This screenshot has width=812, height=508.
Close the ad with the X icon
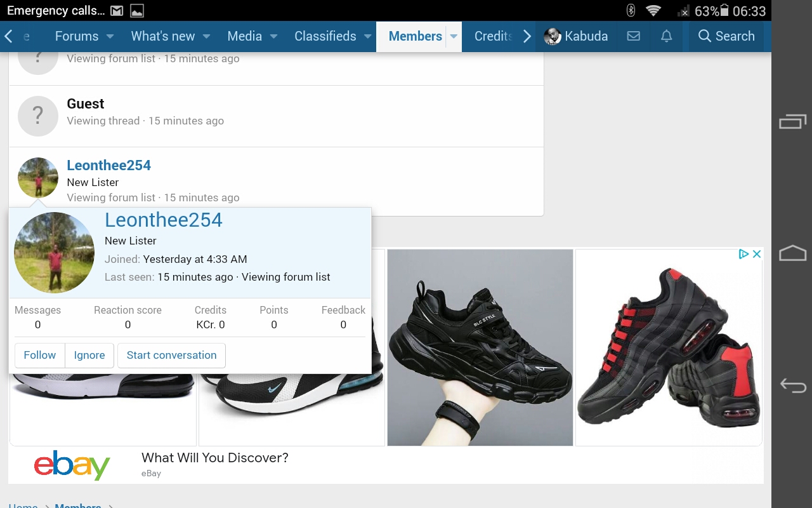757,254
